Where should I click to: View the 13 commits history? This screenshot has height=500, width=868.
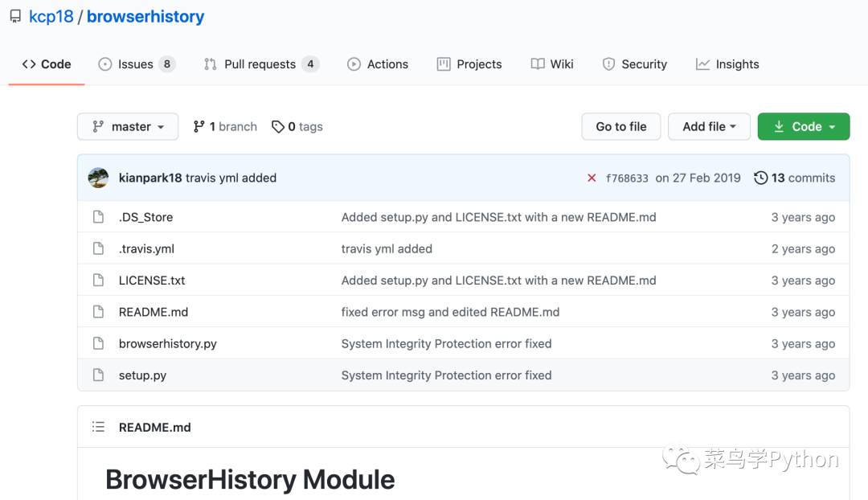795,178
